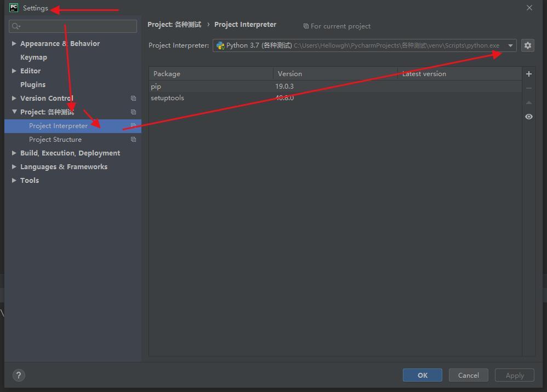547x392 pixels.
Task: Close the Settings dialog
Action: pyautogui.click(x=529, y=8)
